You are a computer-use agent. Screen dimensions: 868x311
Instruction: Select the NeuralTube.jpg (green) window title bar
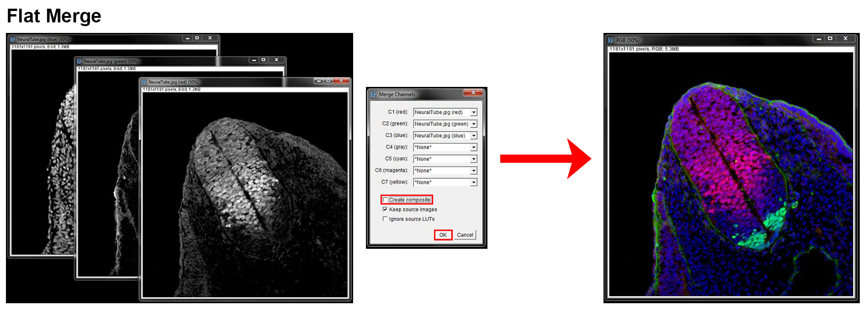pyautogui.click(x=183, y=61)
